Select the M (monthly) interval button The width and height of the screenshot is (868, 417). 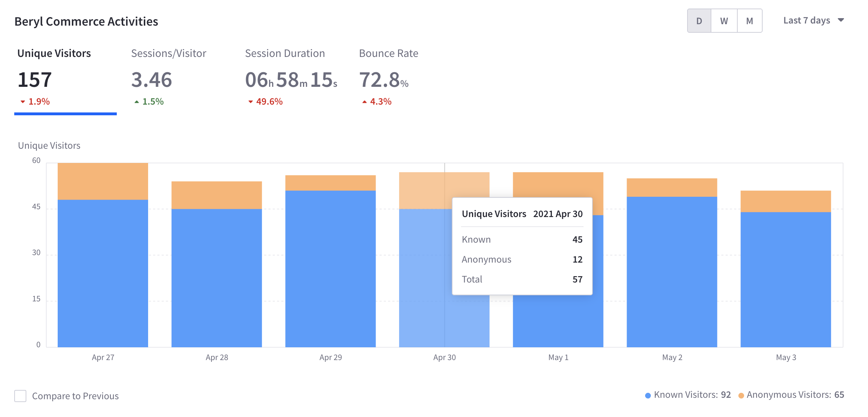[x=750, y=21]
